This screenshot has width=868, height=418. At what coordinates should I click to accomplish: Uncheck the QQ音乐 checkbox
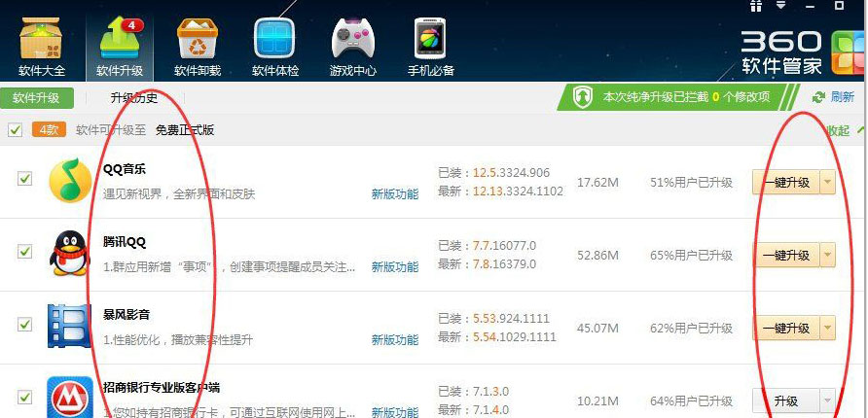pyautogui.click(x=24, y=179)
